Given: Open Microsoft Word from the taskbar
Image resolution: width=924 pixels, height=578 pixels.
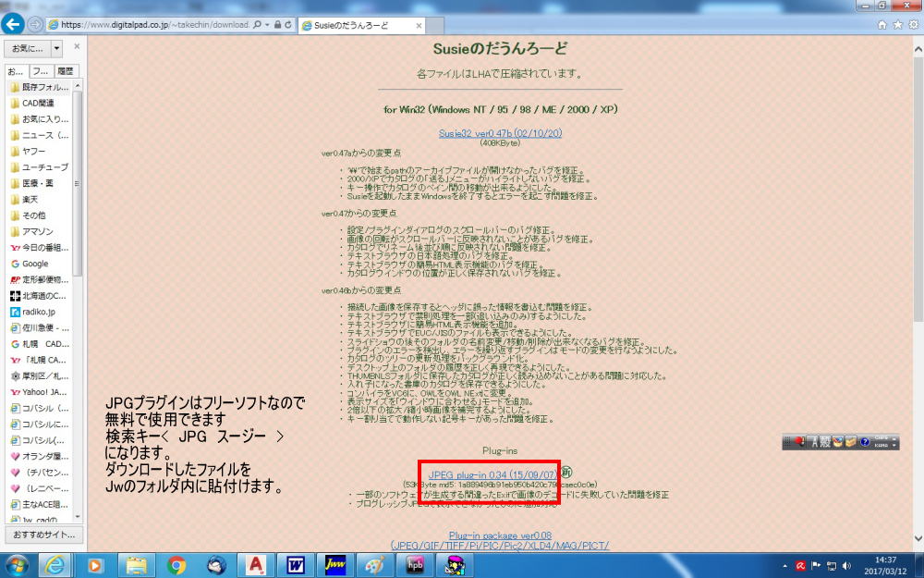Looking at the screenshot, I should [296, 565].
